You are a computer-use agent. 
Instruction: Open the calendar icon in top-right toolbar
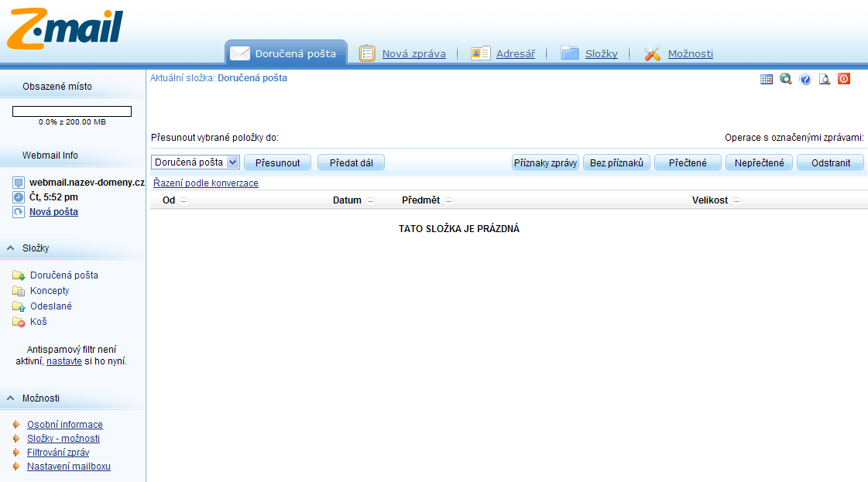click(x=767, y=79)
